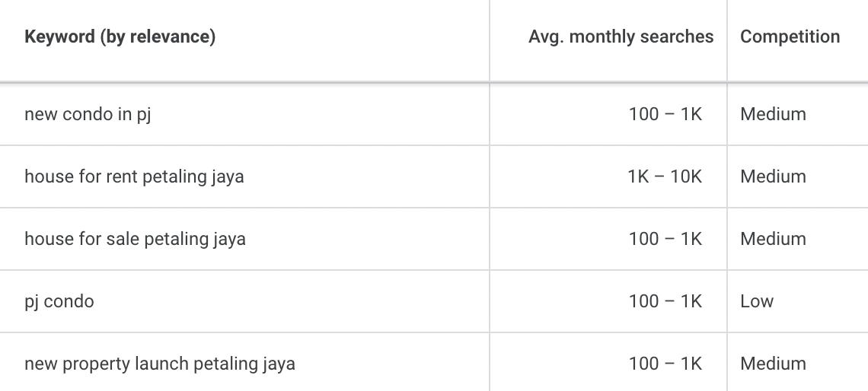Click Medium competition for house for sale row

773,239
